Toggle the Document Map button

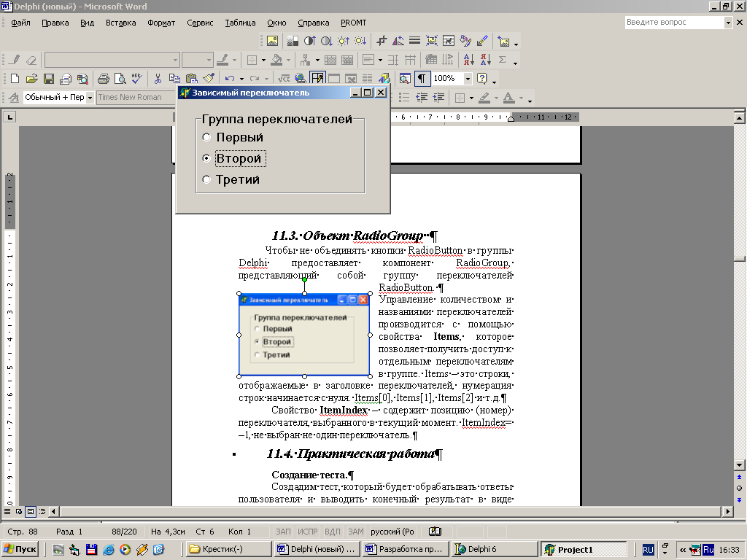[405, 79]
